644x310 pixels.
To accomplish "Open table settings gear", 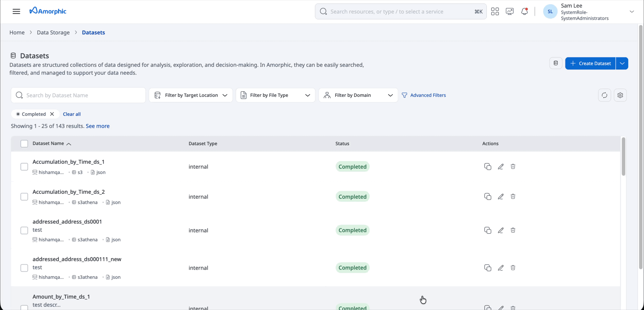I will 620,95.
